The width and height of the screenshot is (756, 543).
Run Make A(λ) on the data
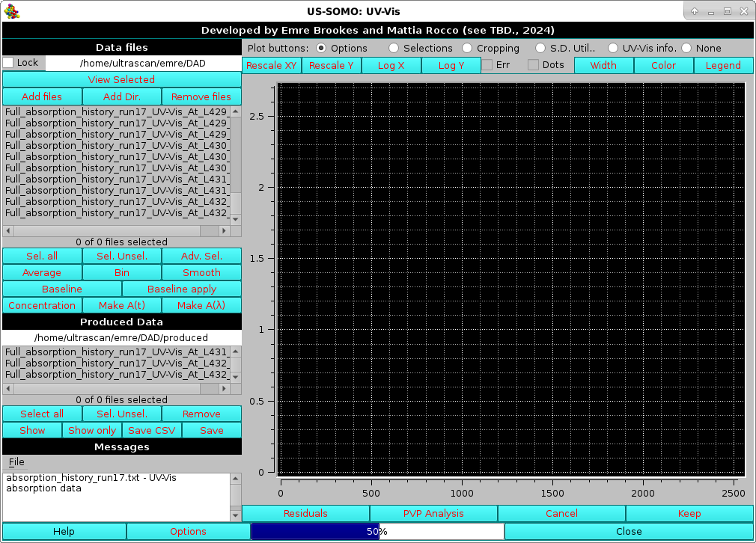pyautogui.click(x=201, y=305)
